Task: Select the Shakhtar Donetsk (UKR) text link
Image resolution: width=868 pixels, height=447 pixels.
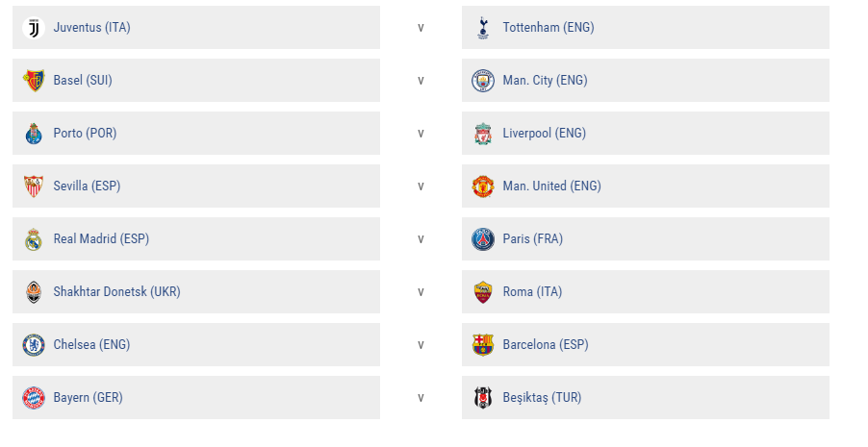Action: point(116,291)
